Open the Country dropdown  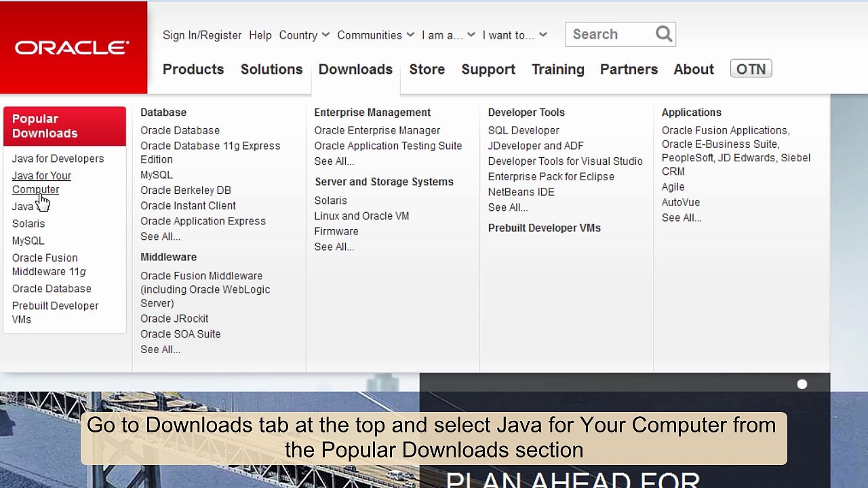point(304,35)
